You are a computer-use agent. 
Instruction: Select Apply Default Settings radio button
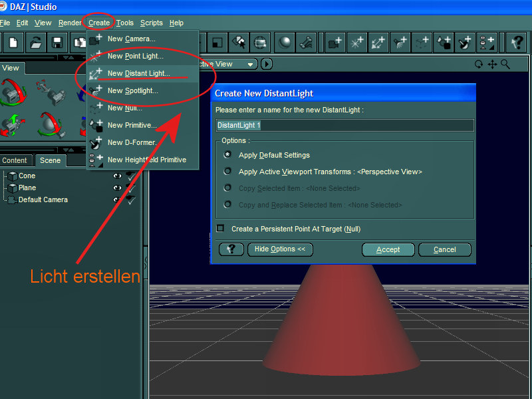227,155
